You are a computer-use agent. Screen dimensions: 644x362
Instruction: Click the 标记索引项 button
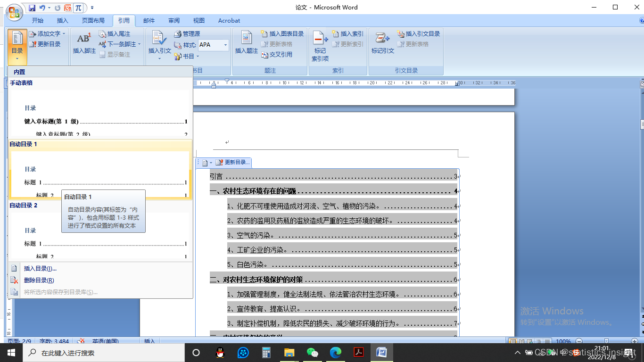point(320,46)
